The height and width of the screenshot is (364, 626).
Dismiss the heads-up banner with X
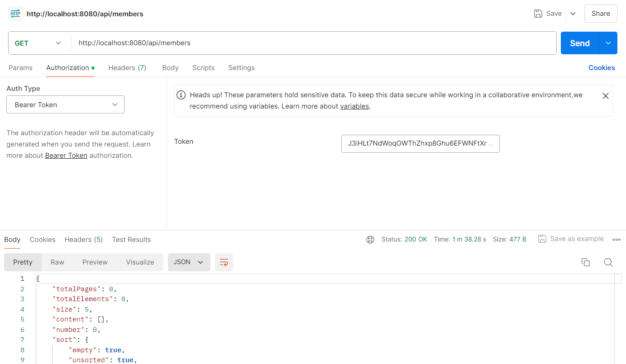point(605,96)
